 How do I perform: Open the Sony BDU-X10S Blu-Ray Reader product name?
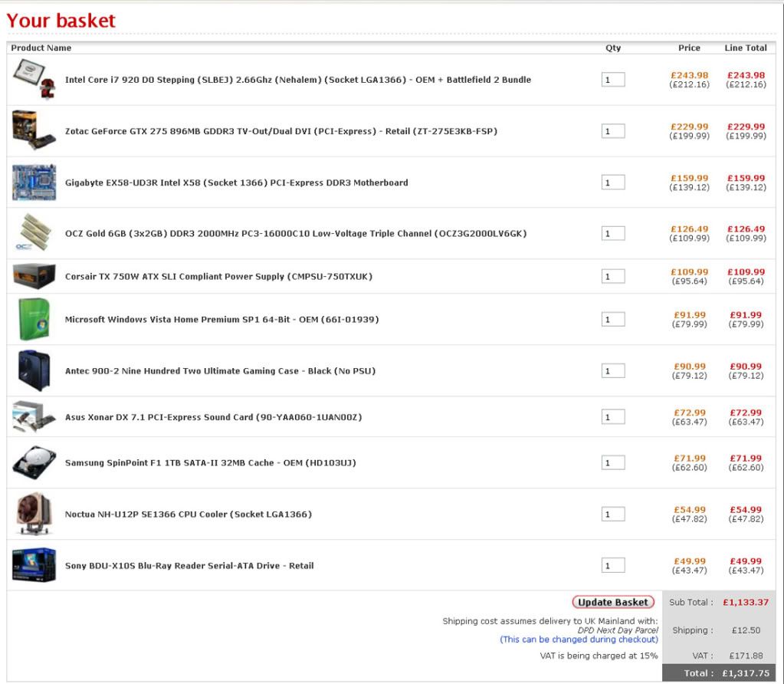(189, 566)
